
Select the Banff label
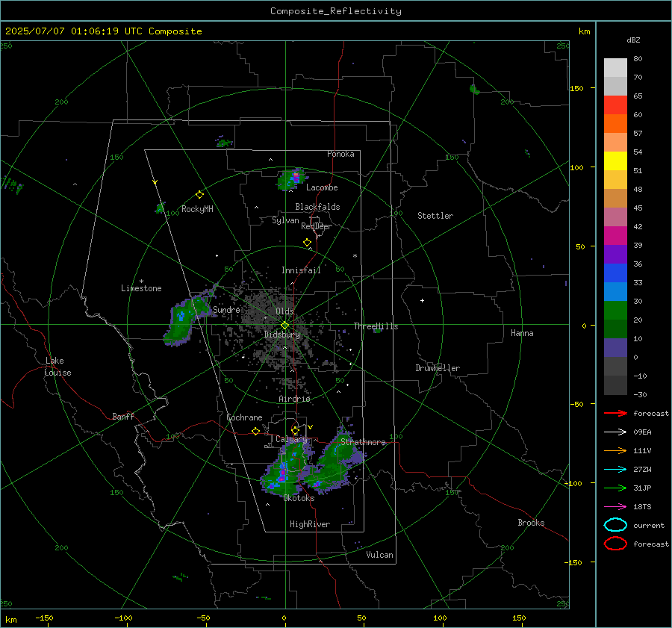pyautogui.click(x=123, y=417)
